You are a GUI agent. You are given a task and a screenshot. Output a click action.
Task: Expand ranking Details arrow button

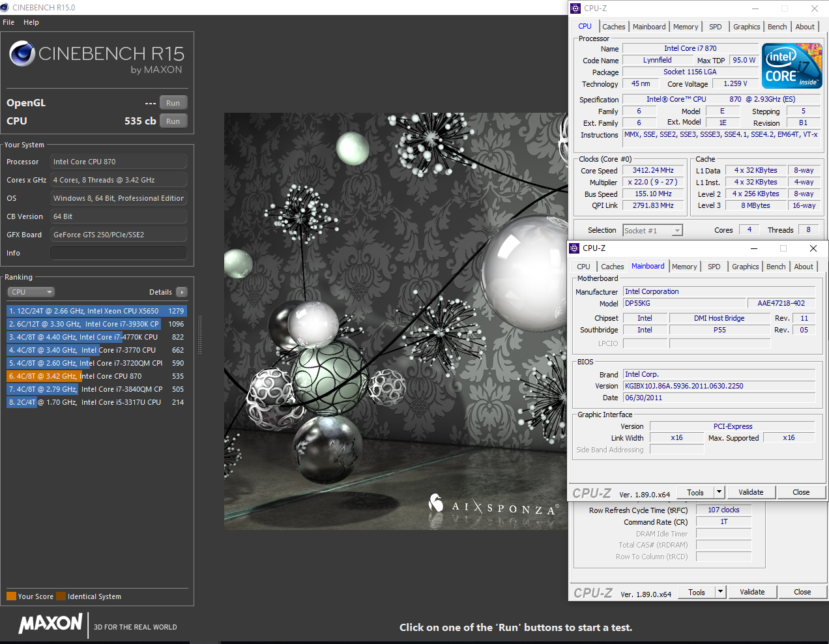click(182, 292)
